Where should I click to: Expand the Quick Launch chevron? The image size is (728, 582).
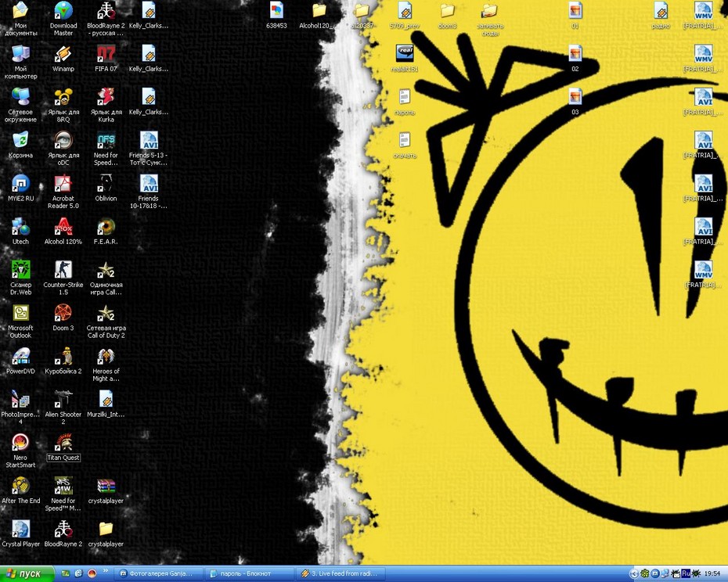[x=106, y=571]
